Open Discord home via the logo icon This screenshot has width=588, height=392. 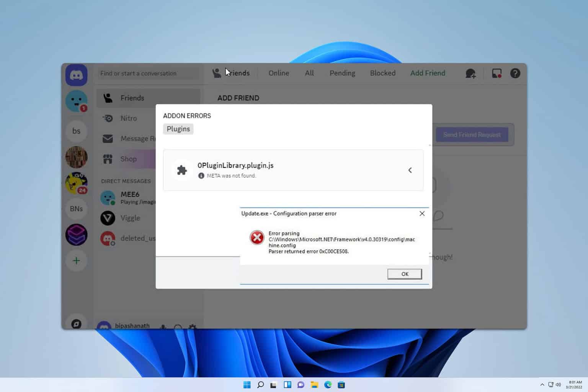(x=76, y=75)
